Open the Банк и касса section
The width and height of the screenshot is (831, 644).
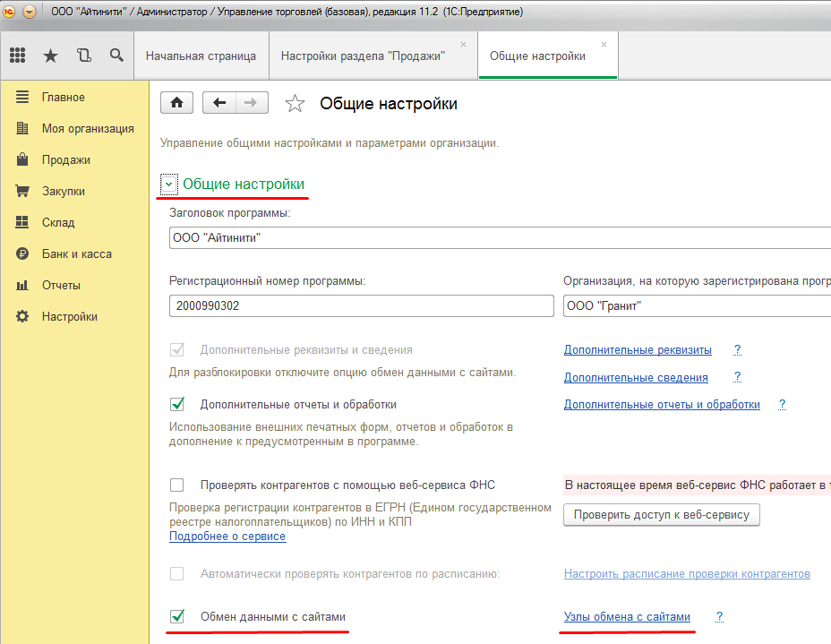click(x=77, y=253)
